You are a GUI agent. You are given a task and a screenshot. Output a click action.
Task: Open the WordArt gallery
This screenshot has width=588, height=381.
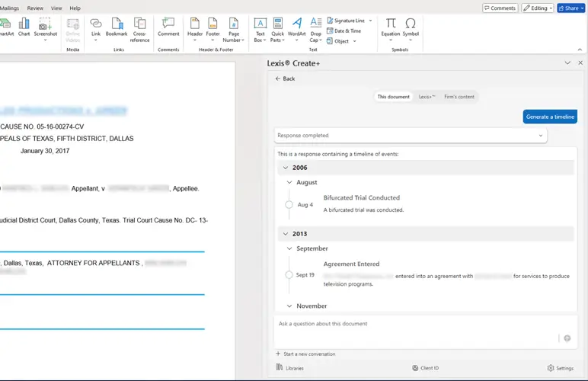pos(297,28)
